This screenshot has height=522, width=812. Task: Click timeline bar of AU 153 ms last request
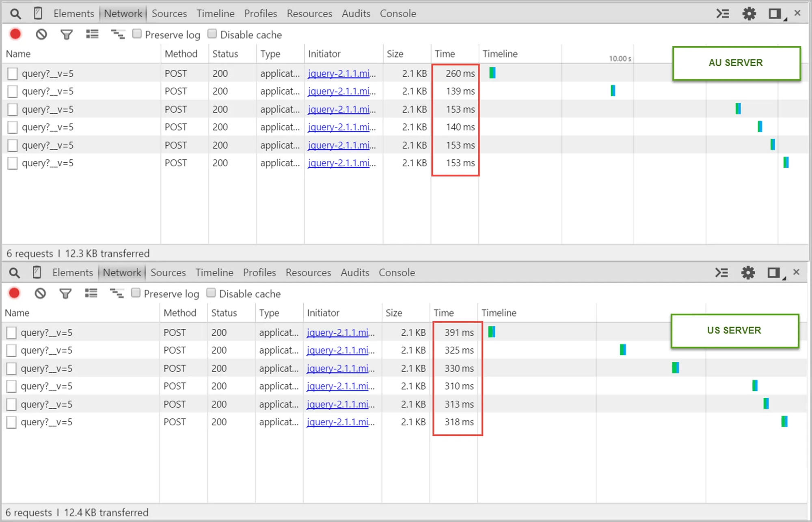[786, 163]
